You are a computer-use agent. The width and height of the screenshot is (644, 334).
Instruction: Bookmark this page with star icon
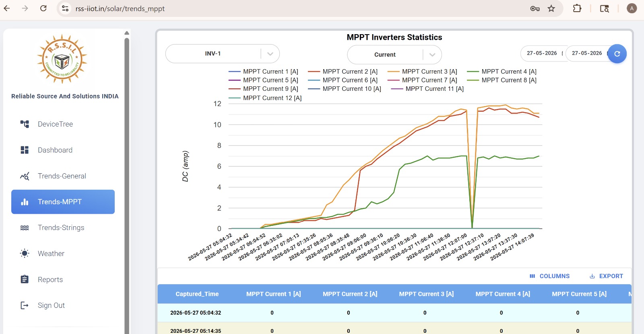pos(551,8)
